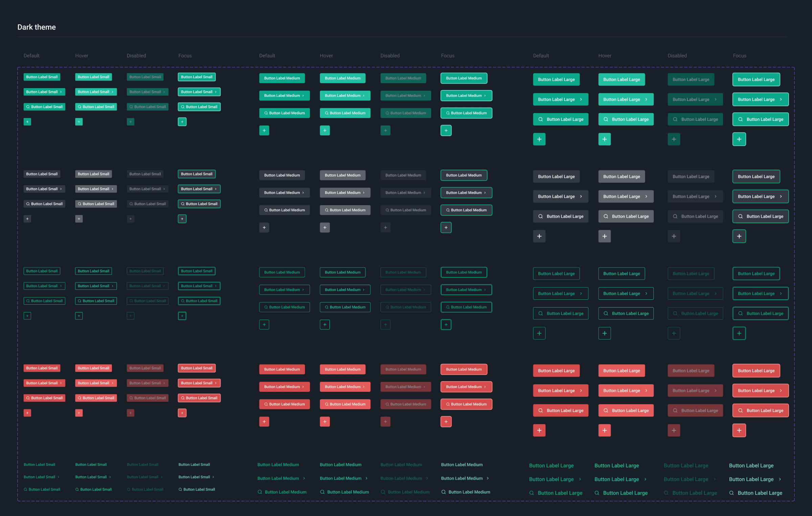The width and height of the screenshot is (812, 516).
Task: Click filled teal Button Label Large with search icon, Focus
Action: 760,120
